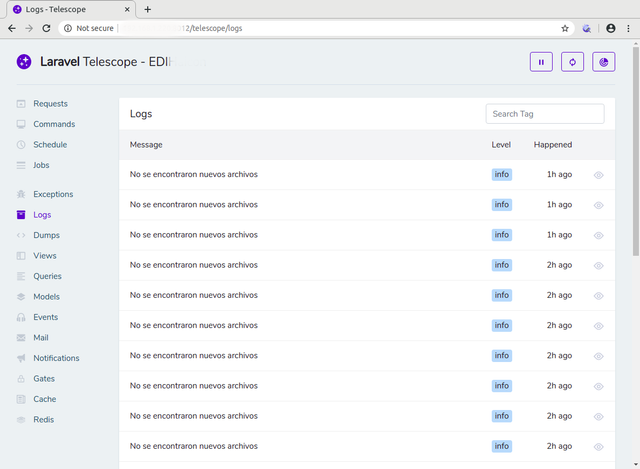View details of last visible log eye icon
640x469 pixels.
pos(598,447)
